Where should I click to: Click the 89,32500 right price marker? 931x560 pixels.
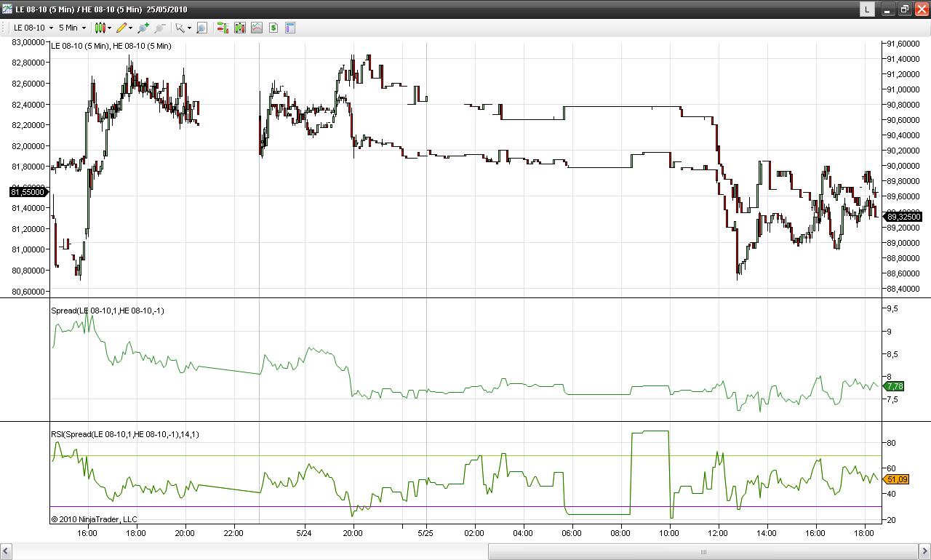click(903, 217)
